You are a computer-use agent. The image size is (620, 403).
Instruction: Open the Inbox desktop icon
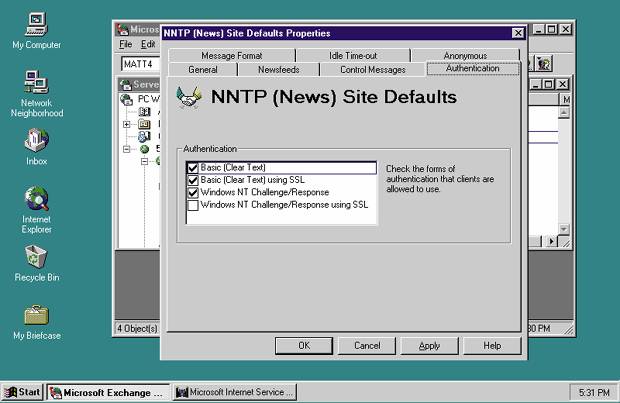pyautogui.click(x=36, y=140)
